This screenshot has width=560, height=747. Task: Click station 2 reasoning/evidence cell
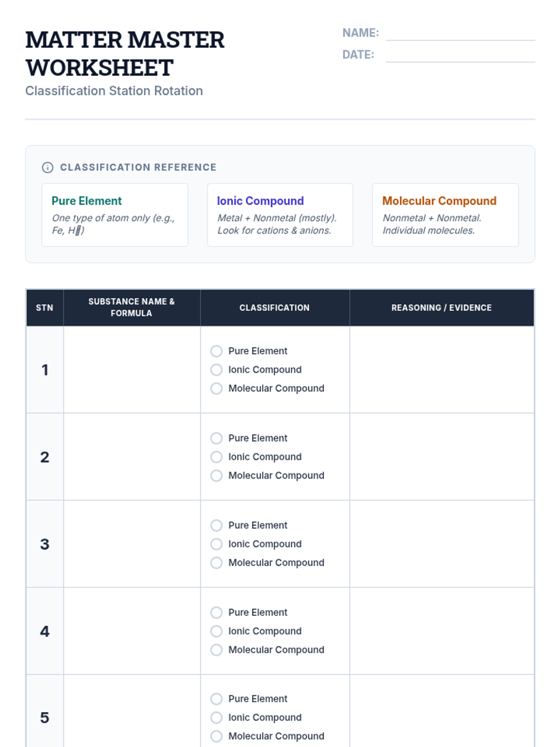click(x=441, y=457)
